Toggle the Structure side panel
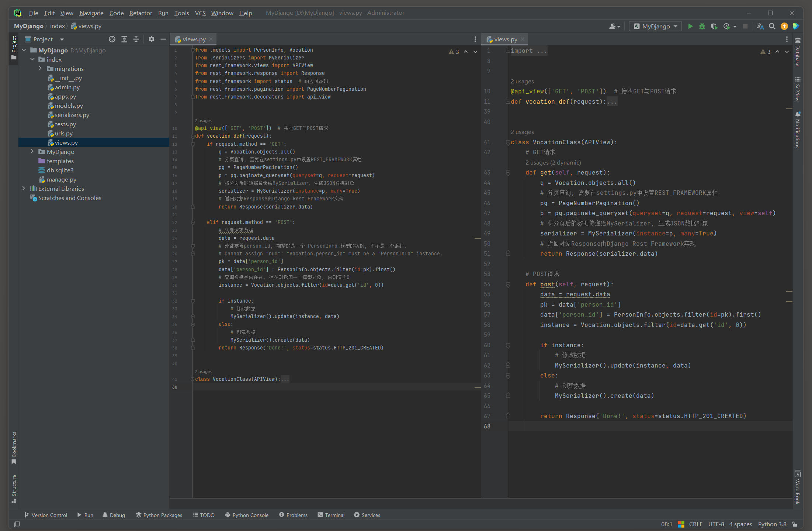812x531 pixels. pyautogui.click(x=14, y=488)
